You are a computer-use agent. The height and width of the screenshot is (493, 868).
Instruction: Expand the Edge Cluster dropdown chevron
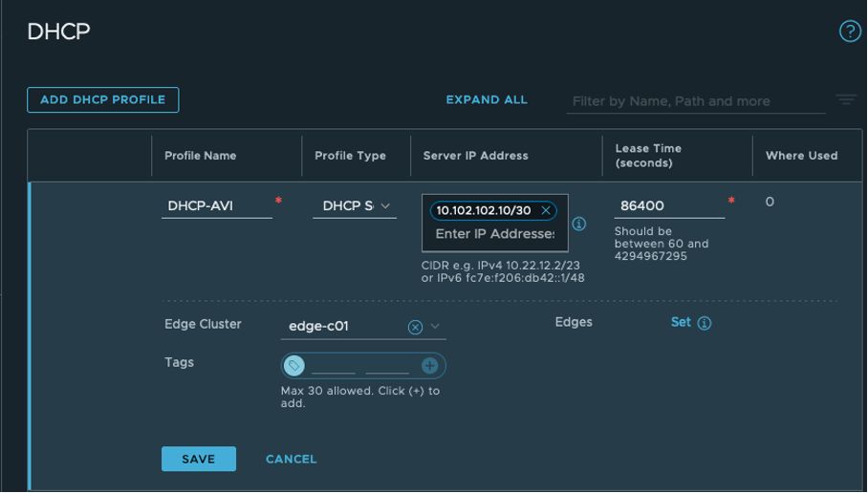click(435, 327)
